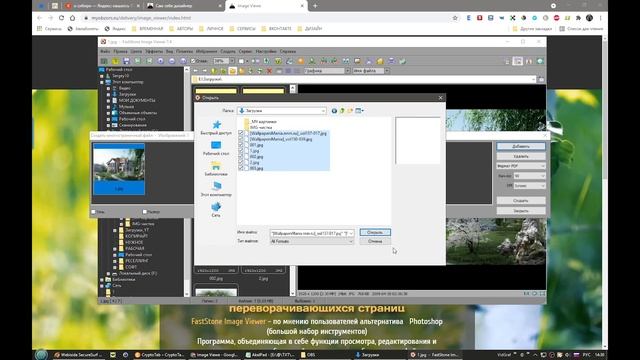Click Закрыть button in multi-page file dialog
Viewport: 640px width, 360px height.
521,211
